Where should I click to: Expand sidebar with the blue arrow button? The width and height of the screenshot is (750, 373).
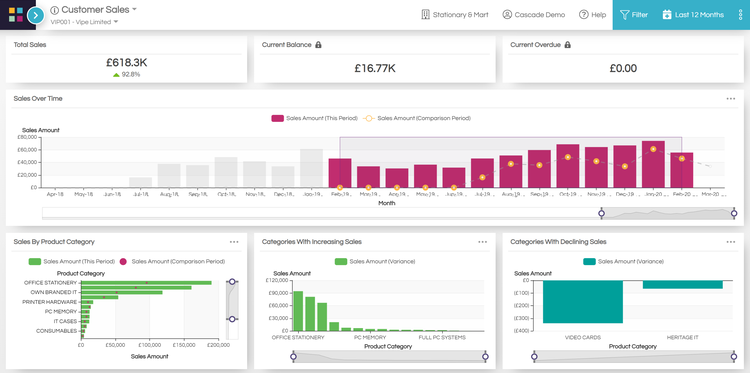pos(35,15)
